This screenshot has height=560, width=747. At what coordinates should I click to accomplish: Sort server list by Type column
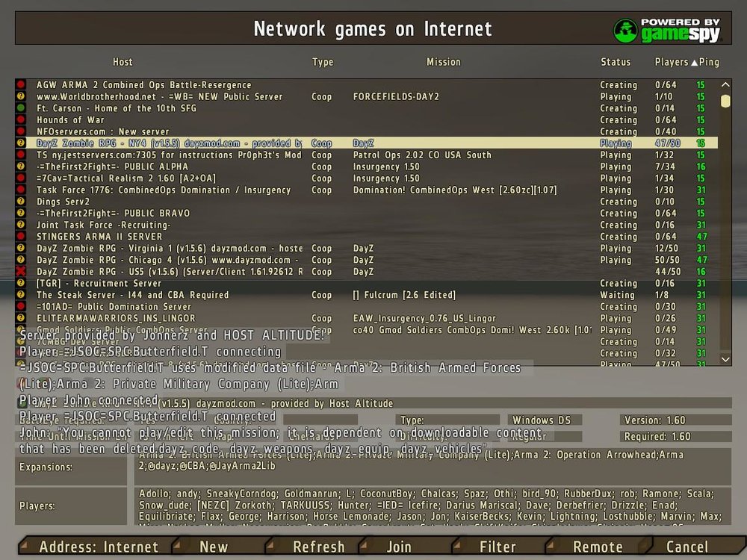click(323, 62)
